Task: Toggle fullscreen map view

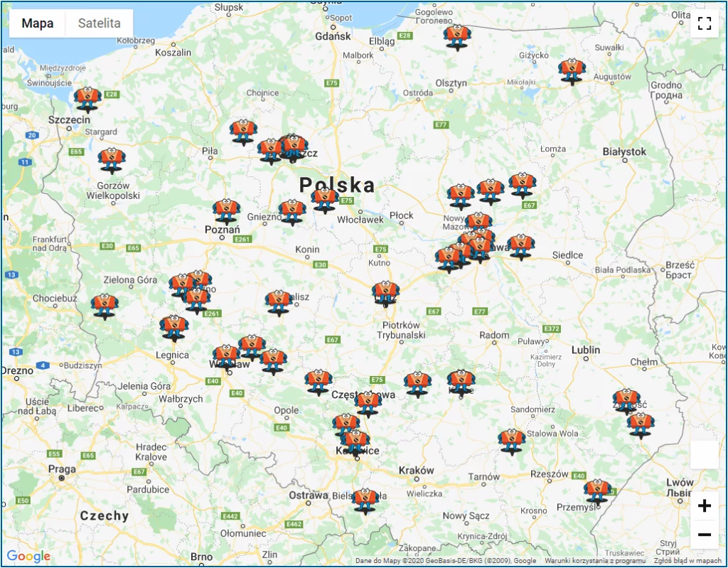Action: (x=704, y=23)
